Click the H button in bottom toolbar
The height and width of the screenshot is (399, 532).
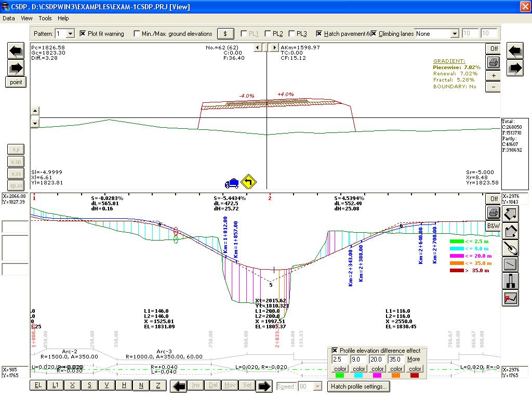(x=124, y=385)
